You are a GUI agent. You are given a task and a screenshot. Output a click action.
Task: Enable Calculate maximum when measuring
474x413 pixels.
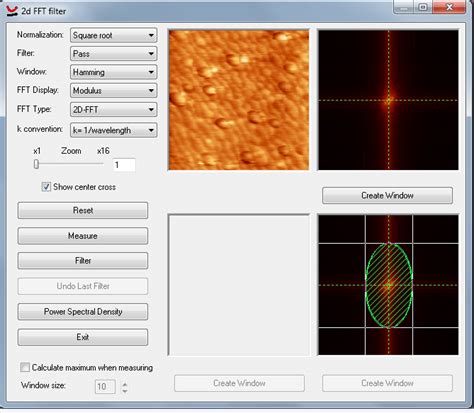pyautogui.click(x=25, y=367)
